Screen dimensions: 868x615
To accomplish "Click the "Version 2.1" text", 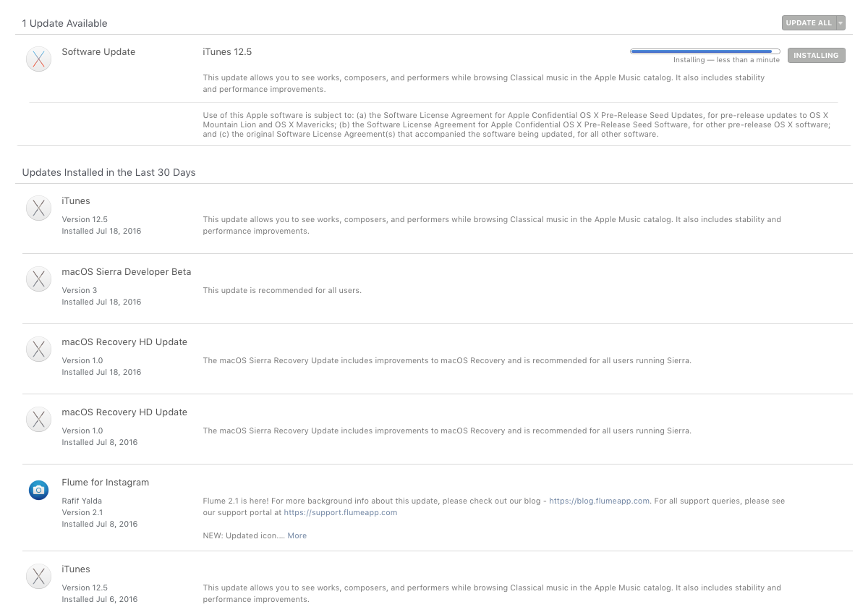I will [82, 512].
